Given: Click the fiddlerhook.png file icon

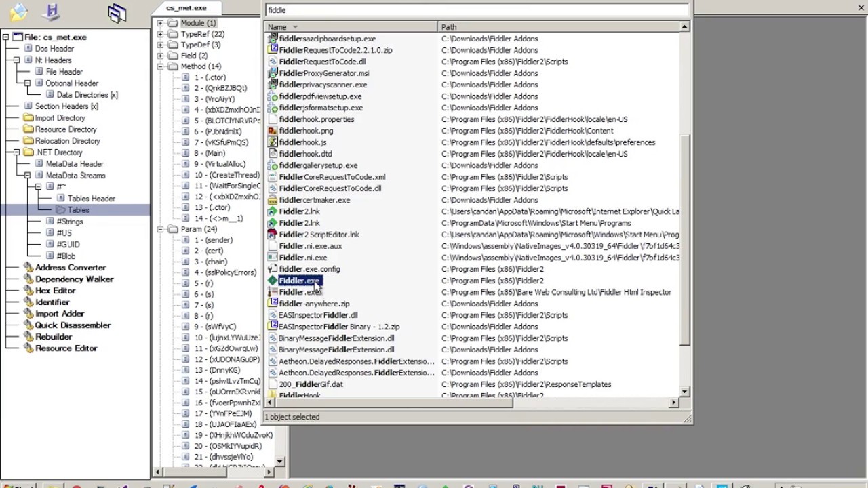Looking at the screenshot, I should click(x=273, y=131).
